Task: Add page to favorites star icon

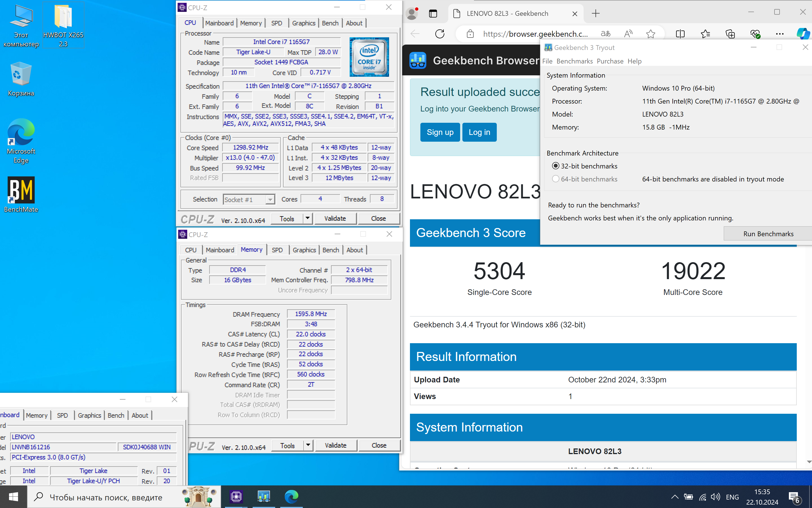Action: coord(651,34)
